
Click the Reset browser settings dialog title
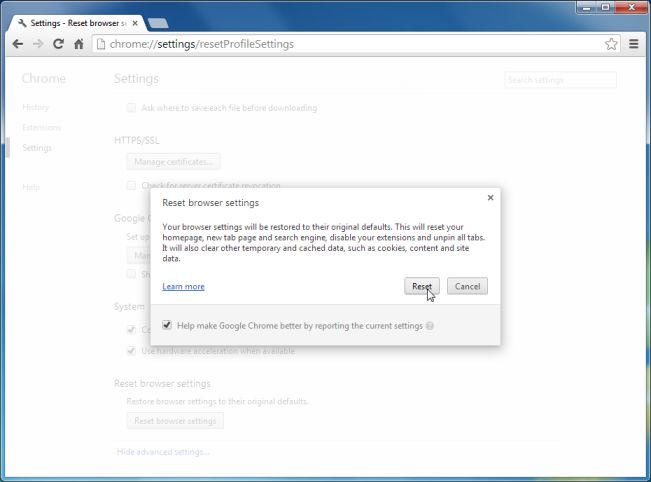point(210,203)
